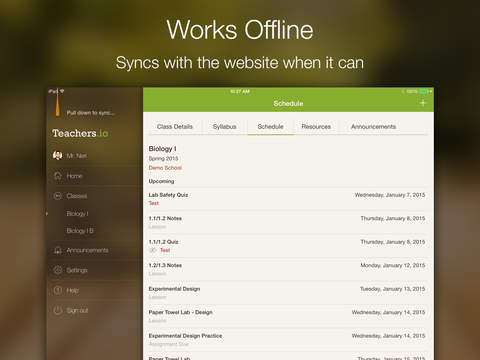Click the Settings gear icon
480x360 pixels.
click(x=58, y=270)
